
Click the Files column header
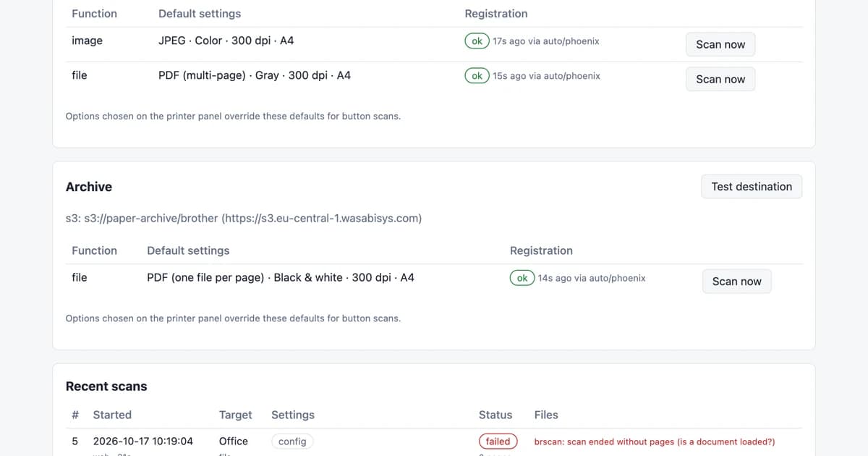[x=546, y=415]
